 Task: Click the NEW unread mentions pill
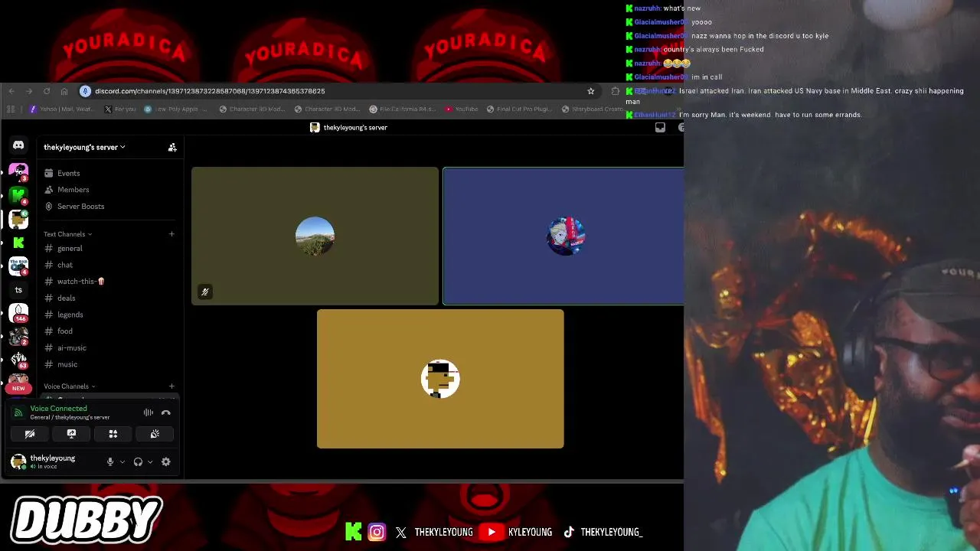[x=18, y=388]
